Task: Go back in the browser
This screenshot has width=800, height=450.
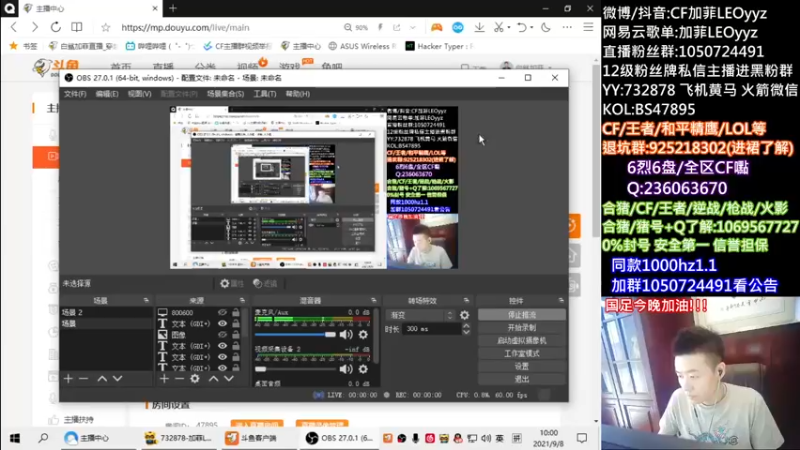Action: click(x=14, y=27)
